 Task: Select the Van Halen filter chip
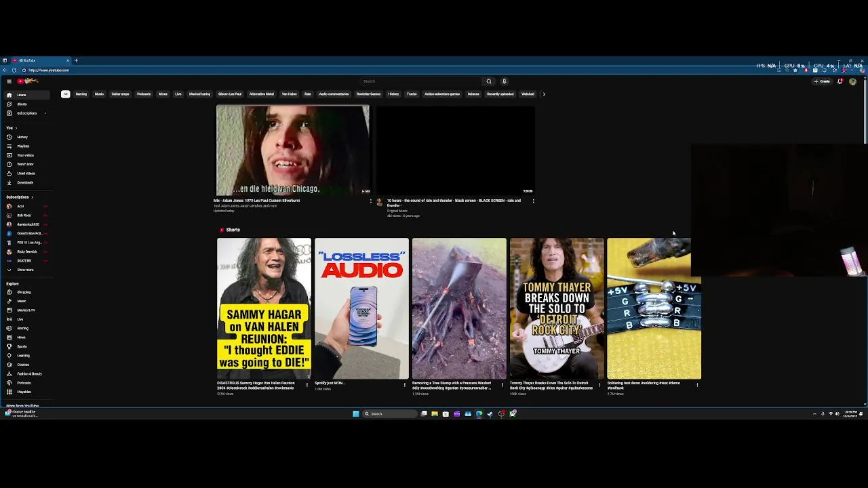[x=289, y=94]
